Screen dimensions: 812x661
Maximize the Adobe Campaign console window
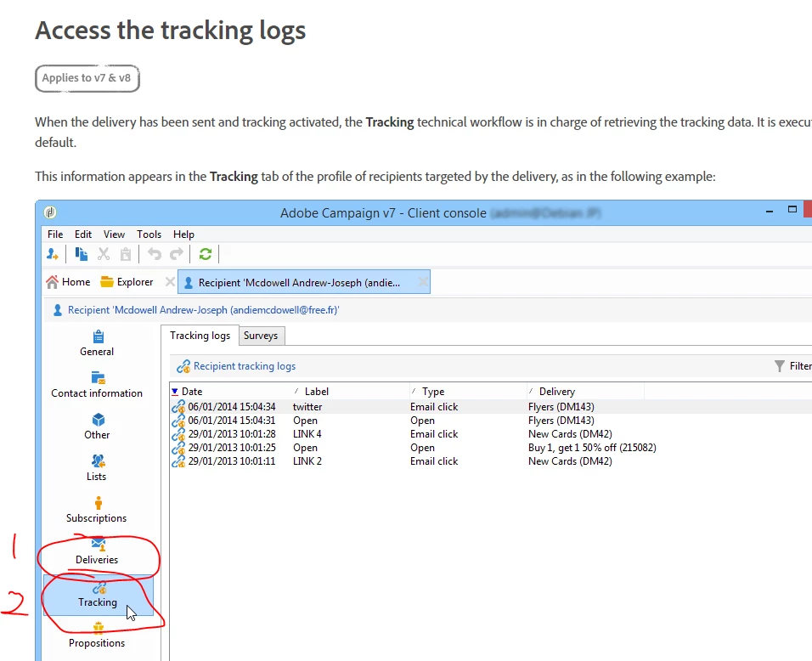tap(792, 209)
